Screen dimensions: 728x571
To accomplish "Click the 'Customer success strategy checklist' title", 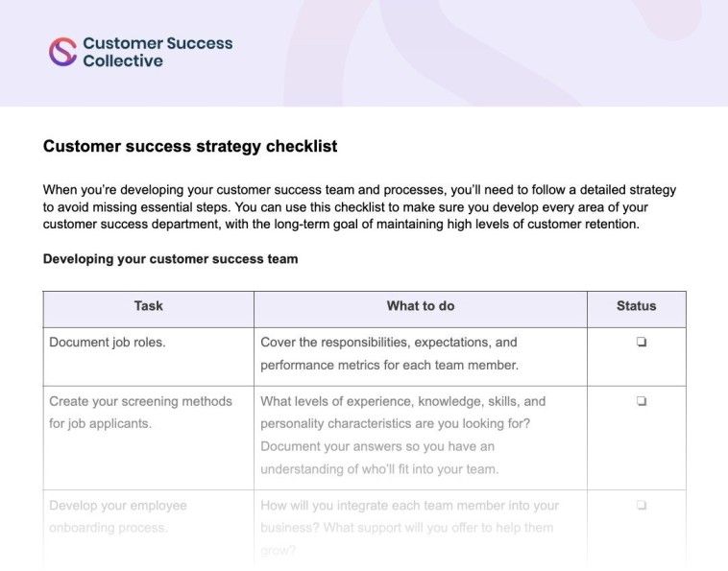I will tap(190, 147).
